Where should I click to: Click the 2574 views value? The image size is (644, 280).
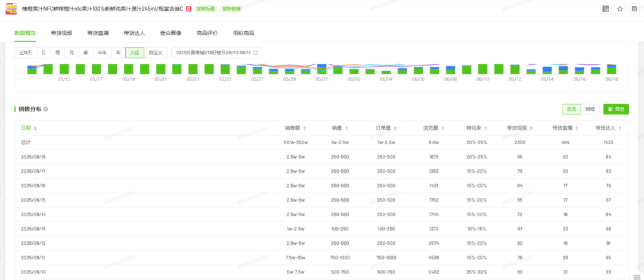tap(434, 243)
